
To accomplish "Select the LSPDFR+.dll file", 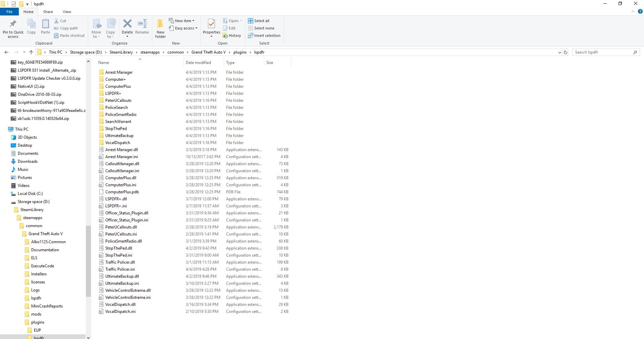I will (x=116, y=199).
